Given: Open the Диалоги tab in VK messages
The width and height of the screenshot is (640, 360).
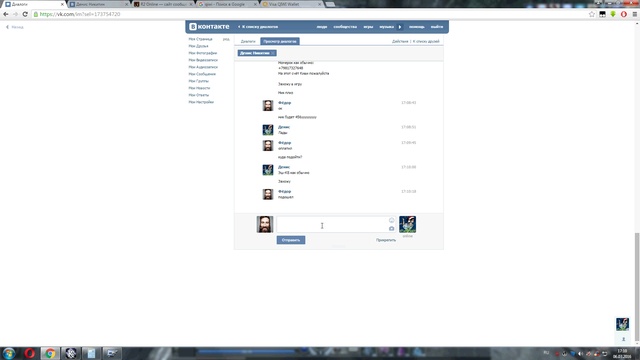Looking at the screenshot, I should (248, 42).
